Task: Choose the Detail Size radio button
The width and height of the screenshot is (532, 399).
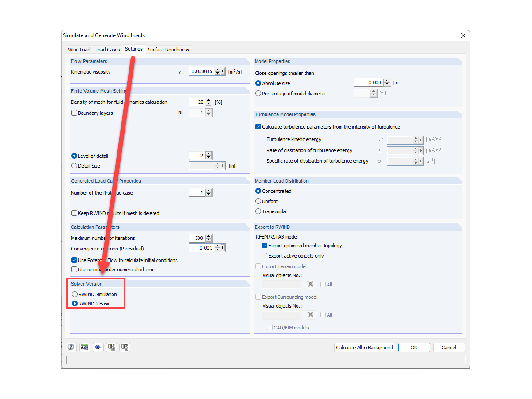Action: pos(74,166)
